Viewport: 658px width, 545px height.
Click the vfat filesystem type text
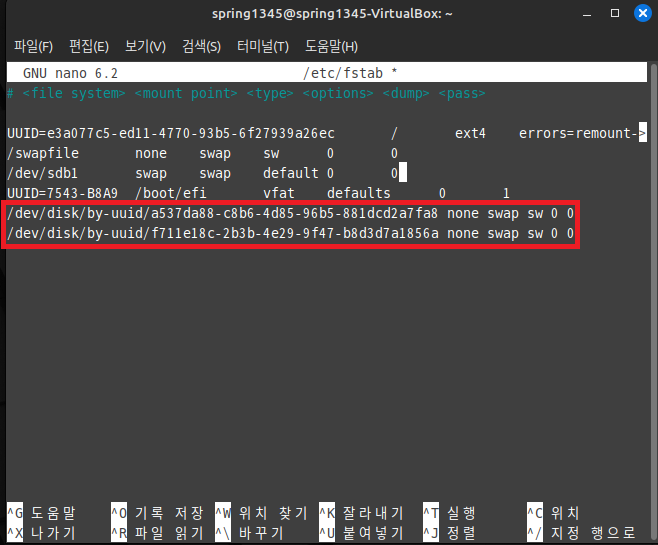(x=279, y=193)
